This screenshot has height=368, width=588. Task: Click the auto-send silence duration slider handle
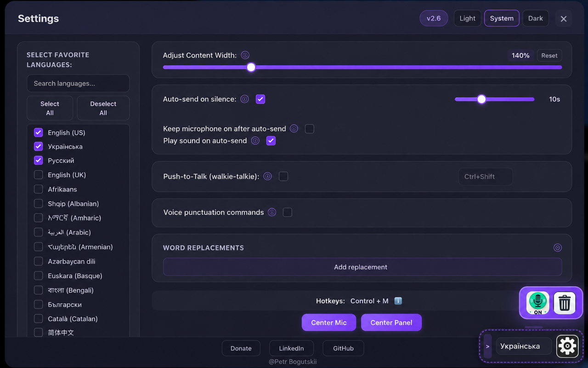pos(481,99)
